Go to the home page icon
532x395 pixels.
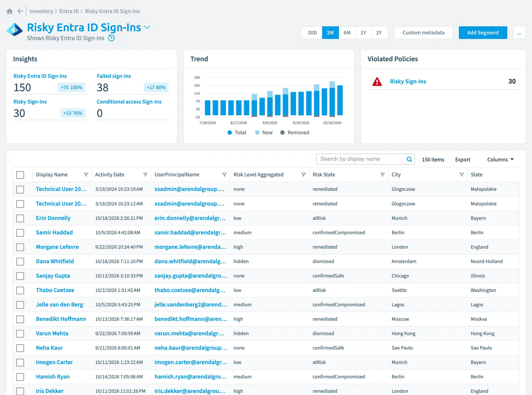[x=10, y=11]
